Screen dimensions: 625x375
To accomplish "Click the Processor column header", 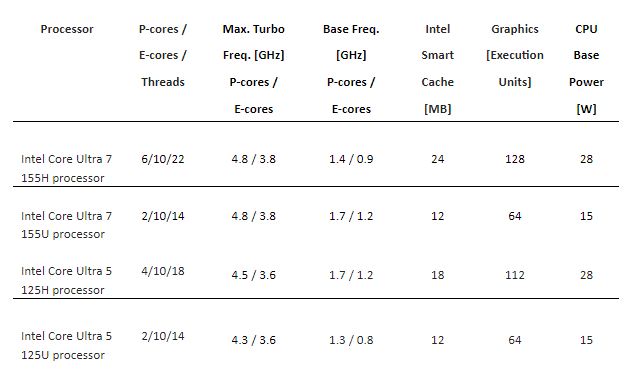I will [67, 29].
